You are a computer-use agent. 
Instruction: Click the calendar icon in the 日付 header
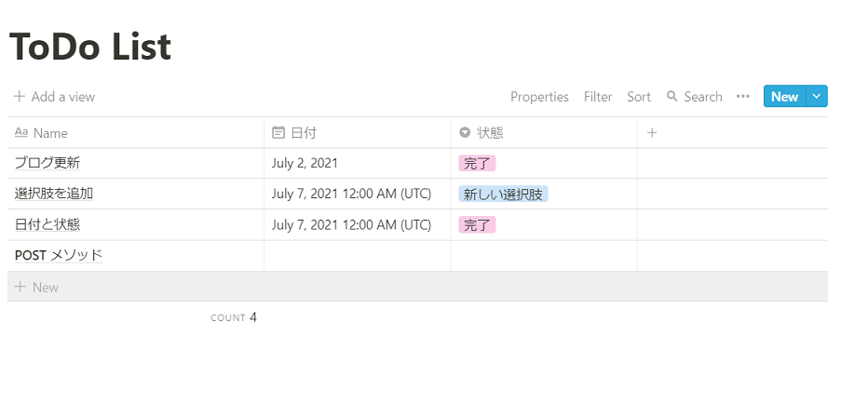[x=278, y=133]
